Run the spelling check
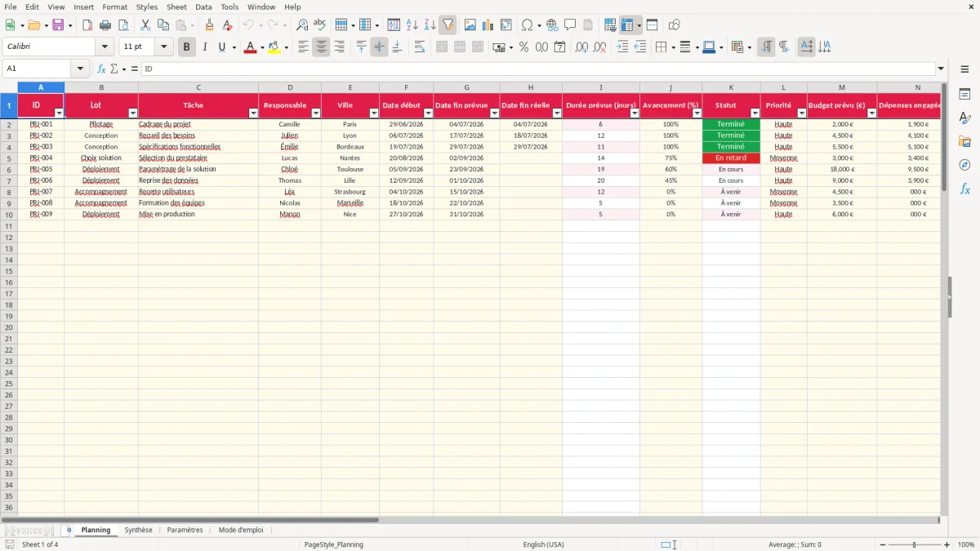980x551 pixels. point(319,25)
